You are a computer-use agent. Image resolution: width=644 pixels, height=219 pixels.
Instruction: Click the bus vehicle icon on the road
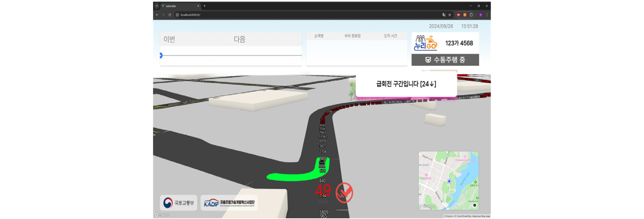point(322,164)
